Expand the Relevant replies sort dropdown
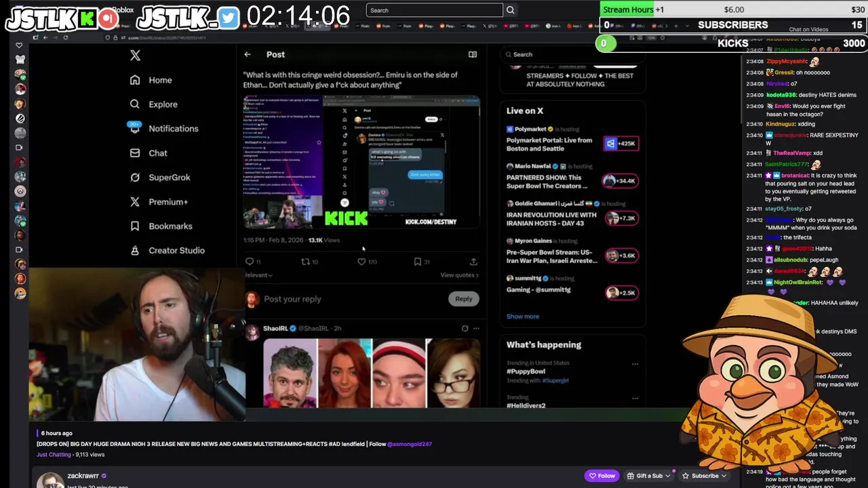Screen dimensions: 868x488 258,275
